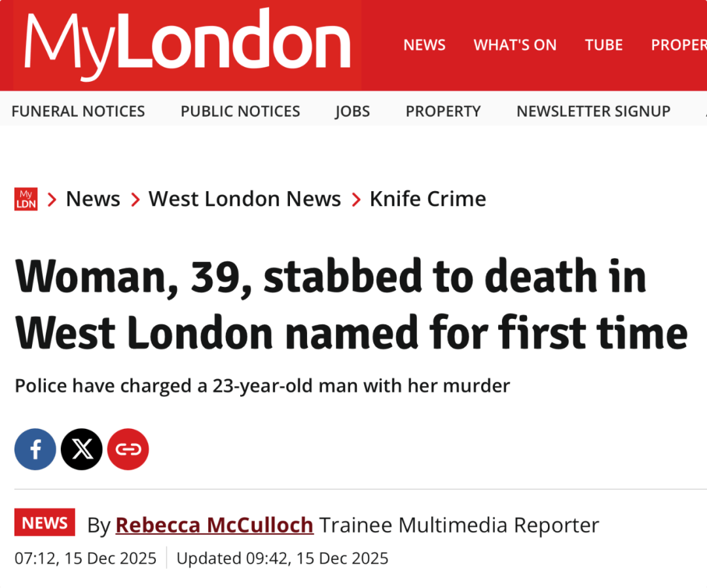Go to the Tube section

(x=604, y=45)
